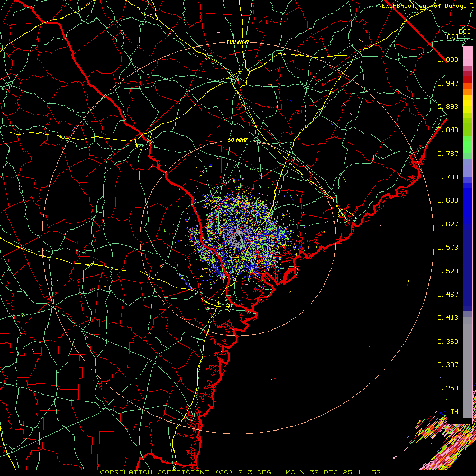
Task: Click the 0.467 scale value
Action: [448, 295]
